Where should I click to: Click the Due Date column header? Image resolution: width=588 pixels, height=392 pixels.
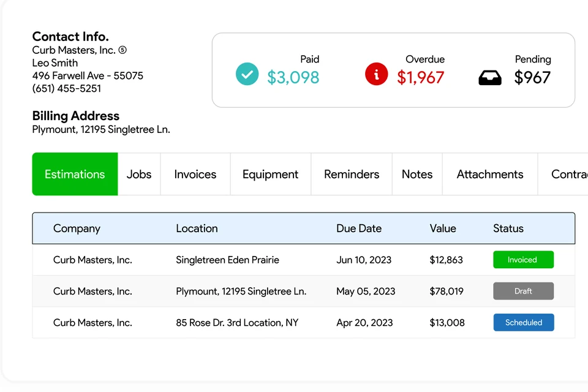[359, 228]
